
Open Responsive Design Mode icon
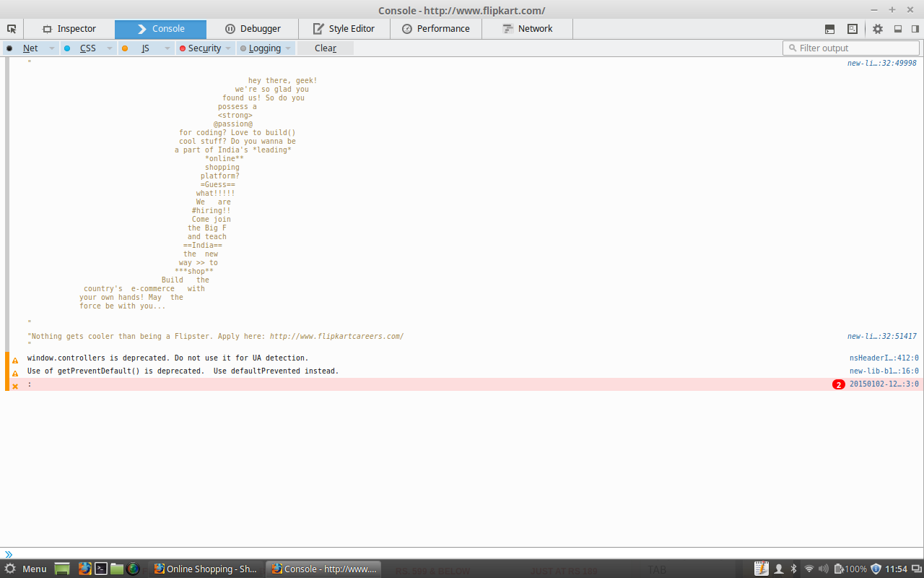(x=853, y=29)
